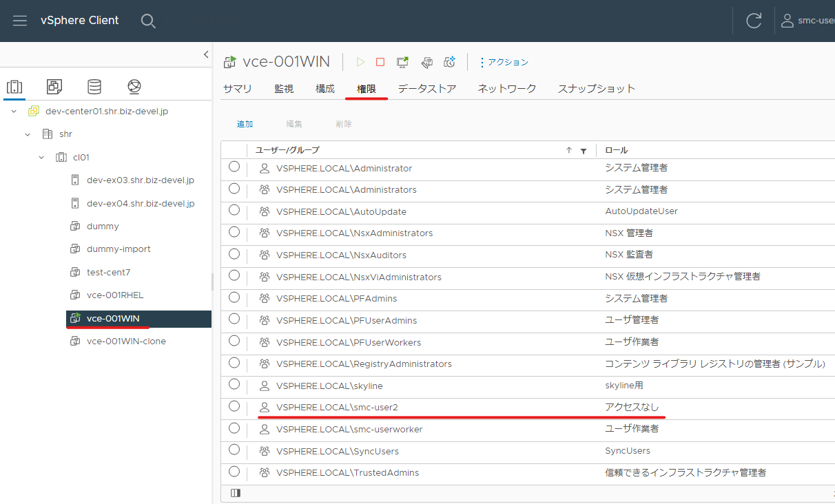Image resolution: width=835 pixels, height=504 pixels.
Task: Collapse the shr datacenter node
Action: coord(28,134)
